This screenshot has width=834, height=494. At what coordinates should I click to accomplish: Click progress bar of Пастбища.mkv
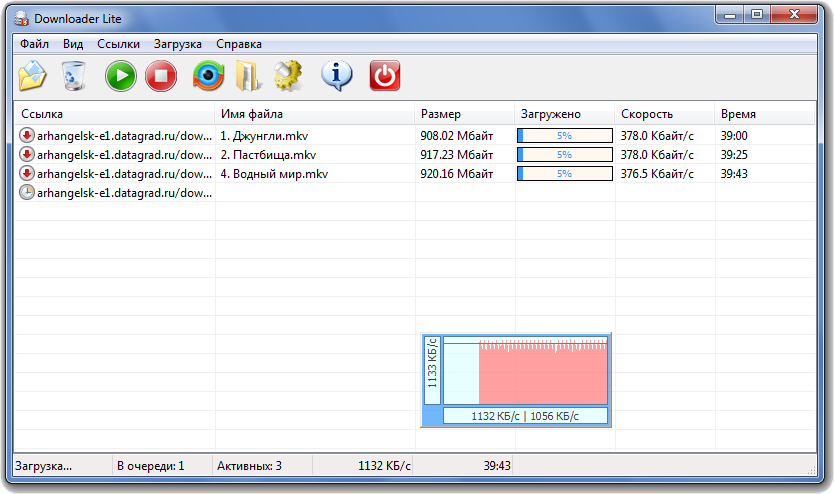(x=565, y=155)
